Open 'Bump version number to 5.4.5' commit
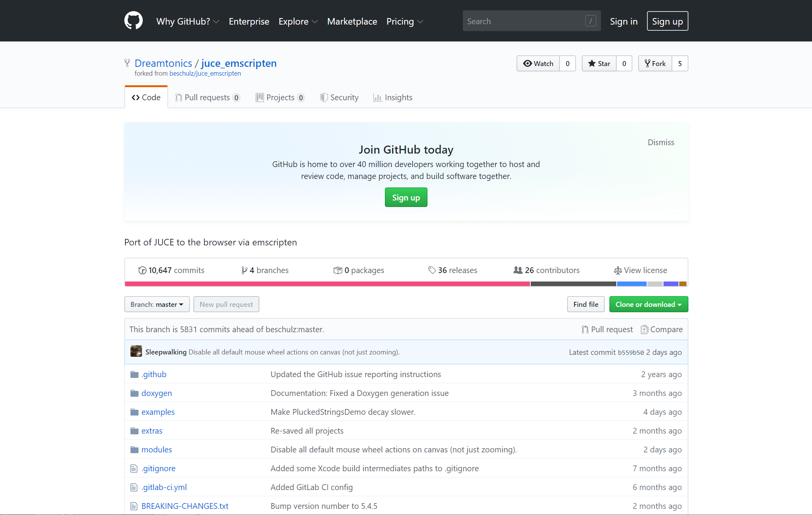 click(x=324, y=506)
